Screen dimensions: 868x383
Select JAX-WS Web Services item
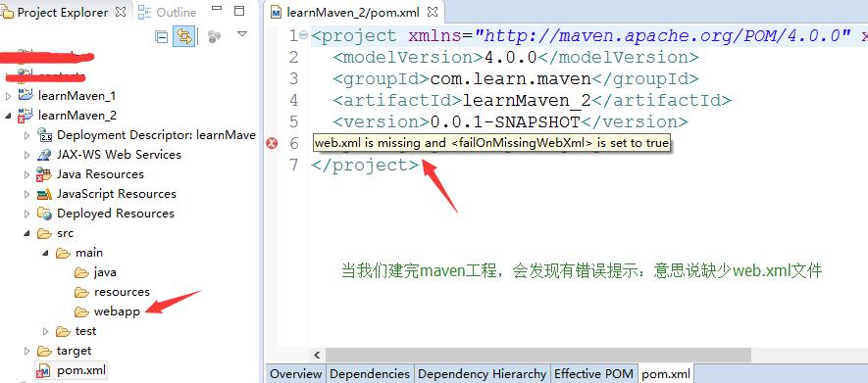(119, 154)
